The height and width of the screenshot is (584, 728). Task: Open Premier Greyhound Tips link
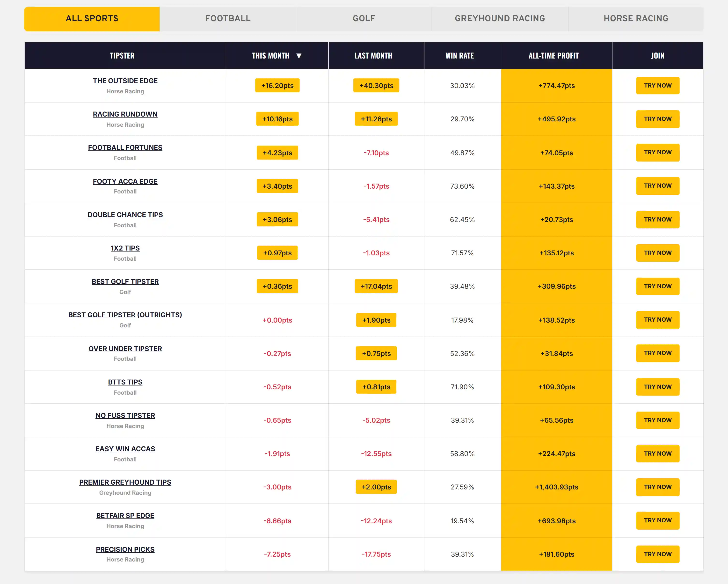click(125, 483)
